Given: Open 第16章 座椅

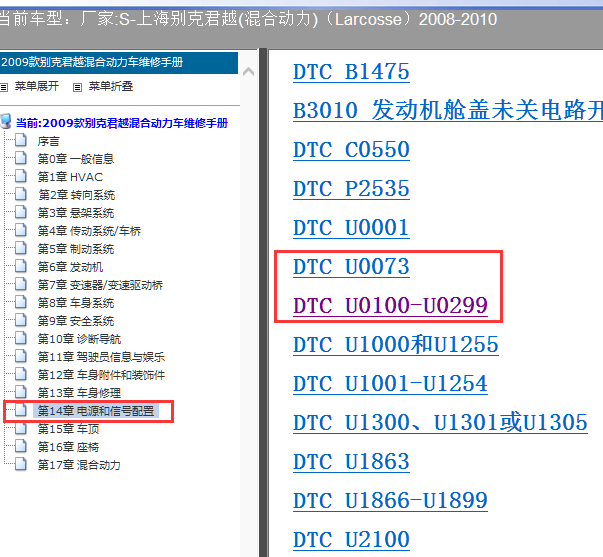Looking at the screenshot, I should click(x=68, y=447).
